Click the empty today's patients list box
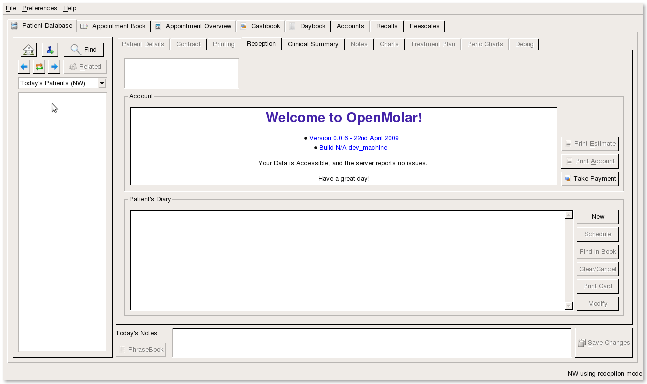 (62, 222)
